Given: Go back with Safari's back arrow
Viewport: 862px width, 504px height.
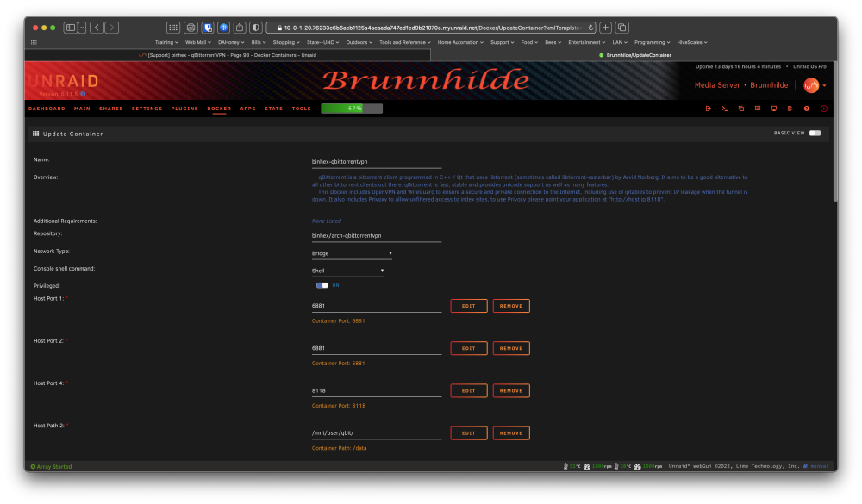Looking at the screenshot, I should (x=97, y=28).
